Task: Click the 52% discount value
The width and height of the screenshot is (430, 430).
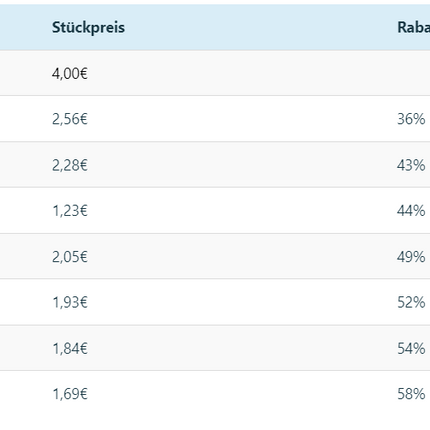Action: pos(411,302)
